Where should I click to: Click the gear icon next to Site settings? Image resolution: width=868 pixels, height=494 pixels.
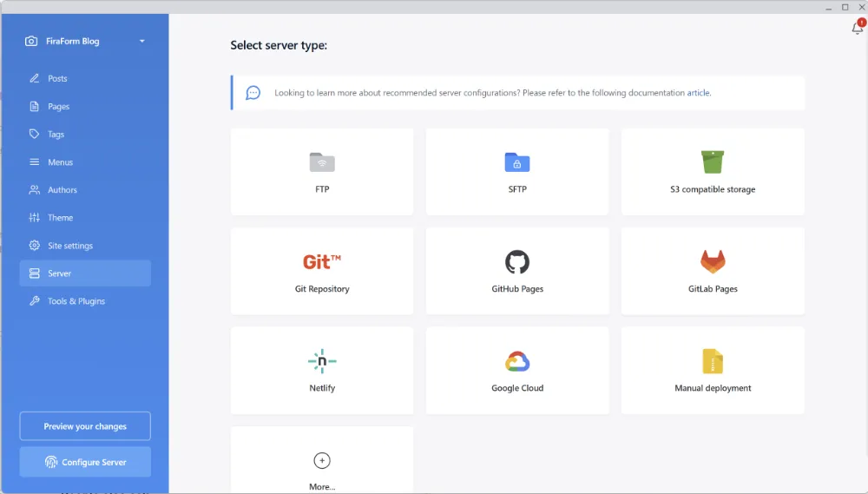click(x=35, y=246)
